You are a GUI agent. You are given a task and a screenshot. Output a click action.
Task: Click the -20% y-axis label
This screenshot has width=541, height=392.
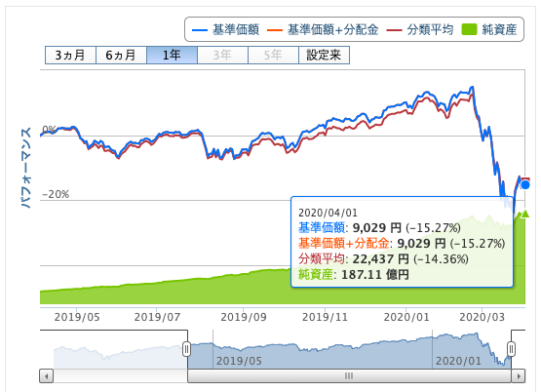[56, 194]
